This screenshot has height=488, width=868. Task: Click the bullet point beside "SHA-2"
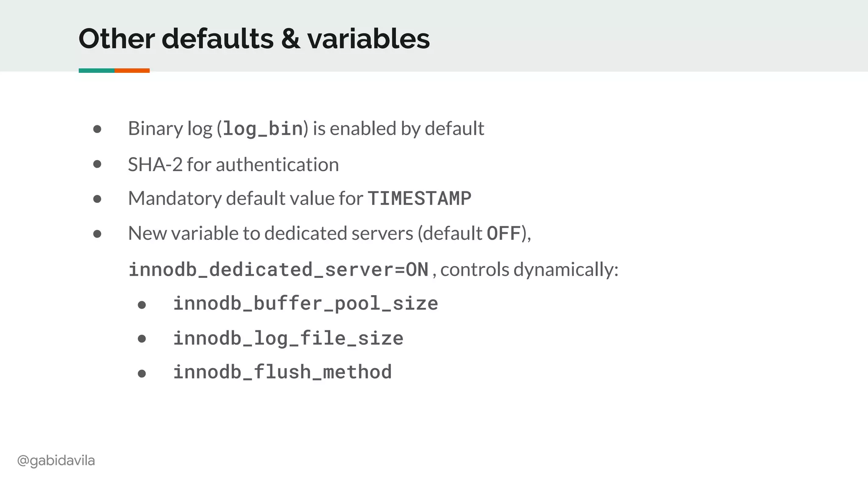pyautogui.click(x=97, y=164)
